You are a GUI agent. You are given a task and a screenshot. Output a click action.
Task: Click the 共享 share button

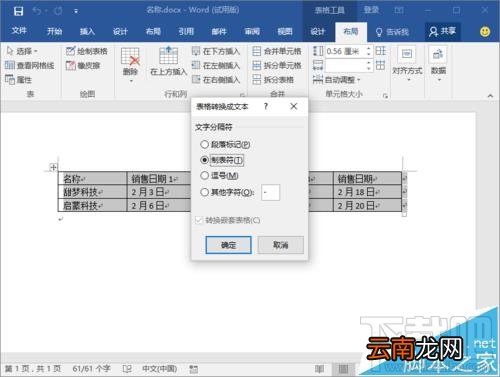pos(443,31)
